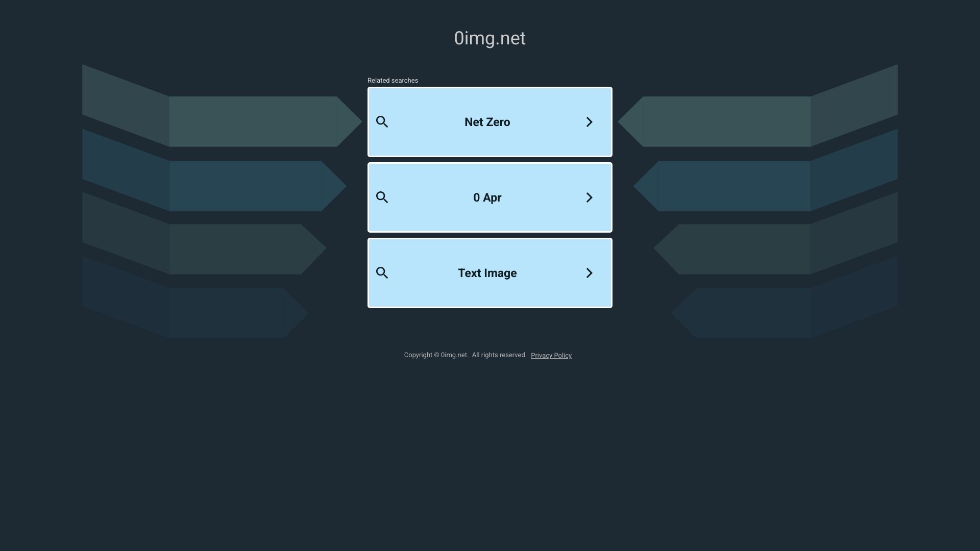
Task: Click topmost right decorative arrow banner
Action: pyautogui.click(x=726, y=121)
